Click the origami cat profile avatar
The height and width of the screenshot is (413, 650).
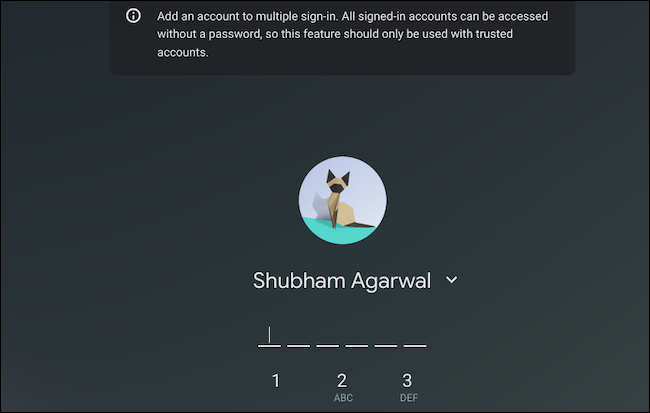(x=342, y=200)
